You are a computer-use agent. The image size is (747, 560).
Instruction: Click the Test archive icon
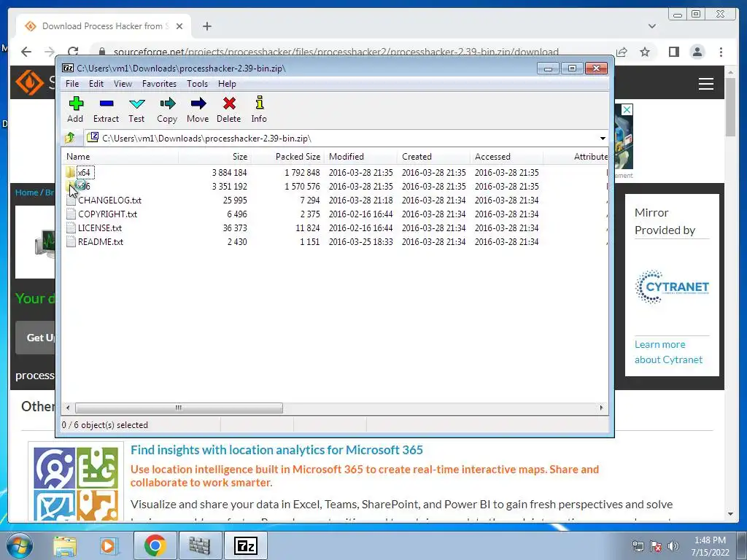pos(136,109)
